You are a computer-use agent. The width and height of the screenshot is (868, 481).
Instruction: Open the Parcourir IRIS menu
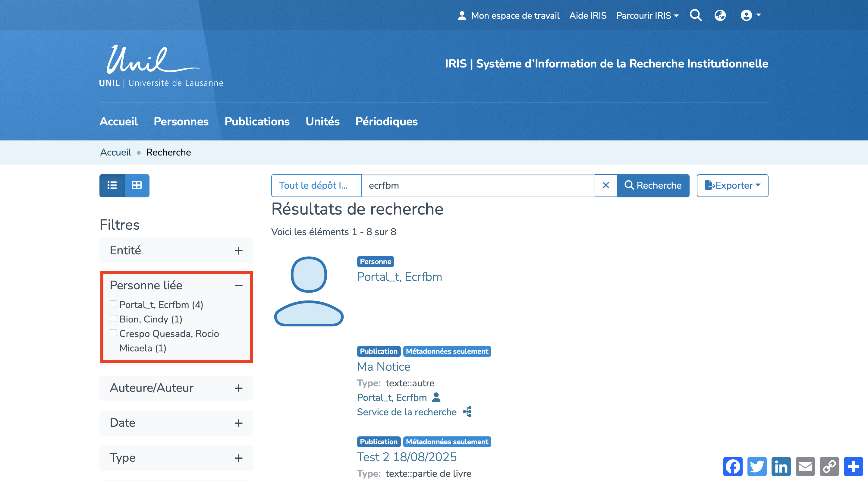tap(647, 15)
